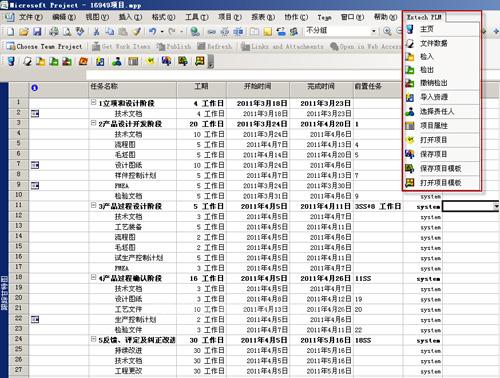Click the project properties icon in PLM toolbar
The width and height of the screenshot is (500, 378).
click(133, 61)
